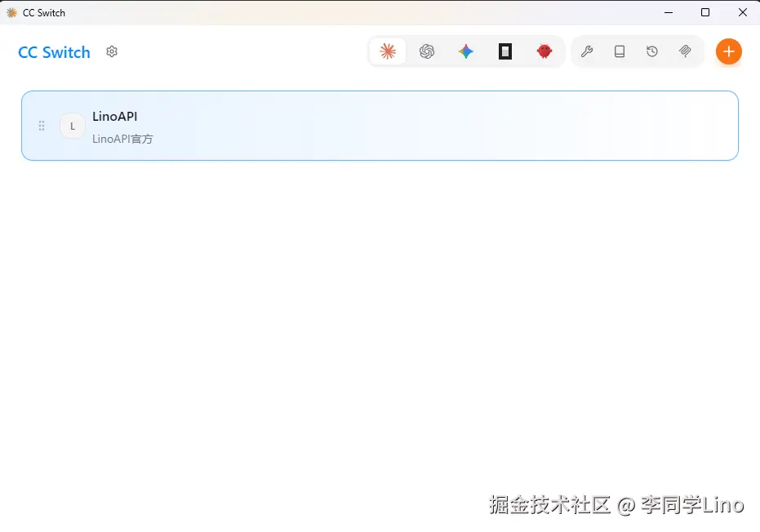
Task: Open the history clock icon
Action: [x=652, y=51]
